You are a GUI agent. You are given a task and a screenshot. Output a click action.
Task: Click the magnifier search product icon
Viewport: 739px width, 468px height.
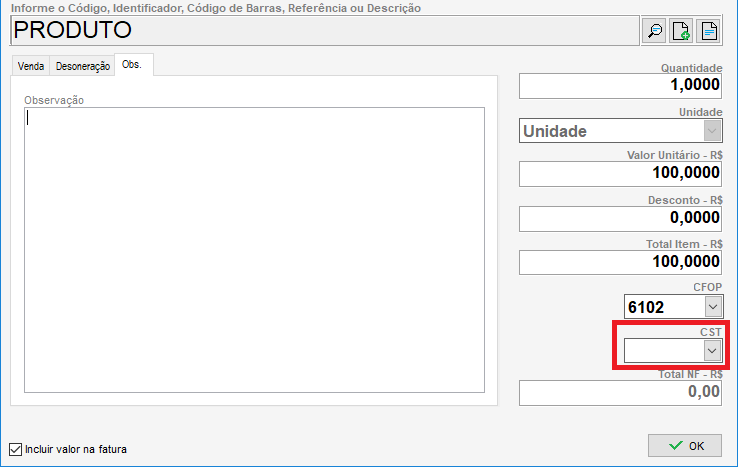[x=655, y=31]
